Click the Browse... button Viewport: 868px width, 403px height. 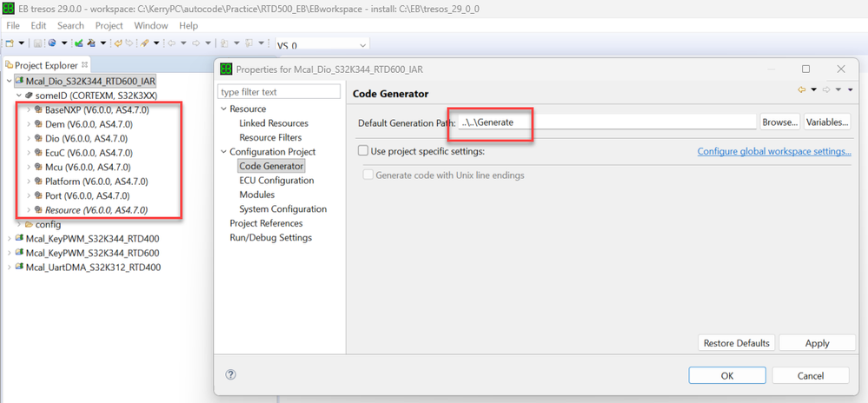point(779,122)
